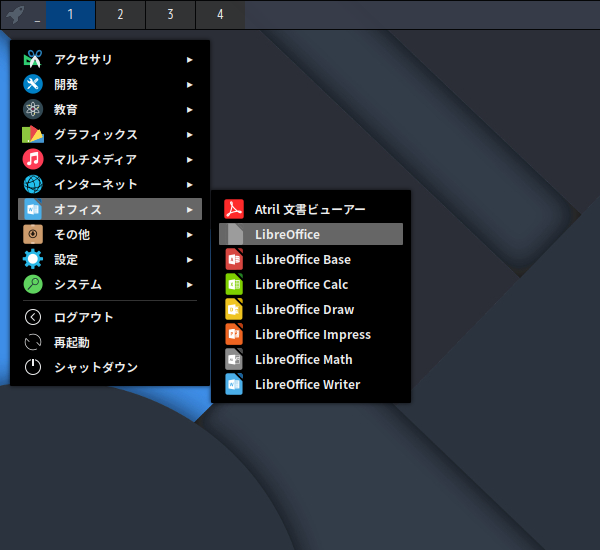Click the 設定 gear icon
Image resolution: width=600 pixels, height=550 pixels.
point(33,259)
